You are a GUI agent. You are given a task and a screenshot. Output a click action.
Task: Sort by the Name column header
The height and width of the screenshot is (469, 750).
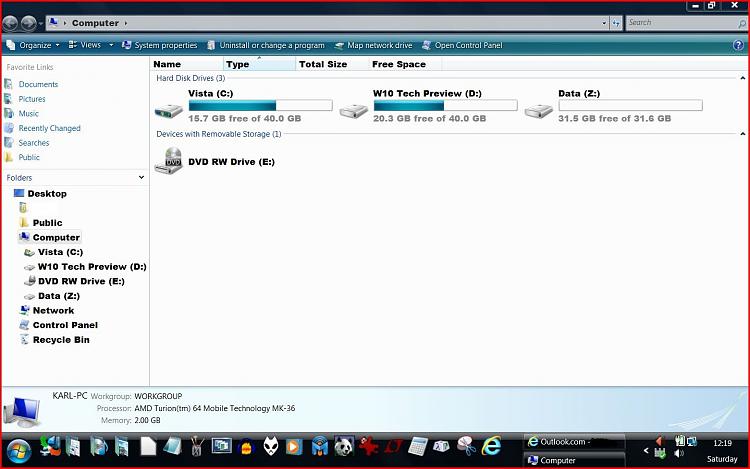coord(187,64)
